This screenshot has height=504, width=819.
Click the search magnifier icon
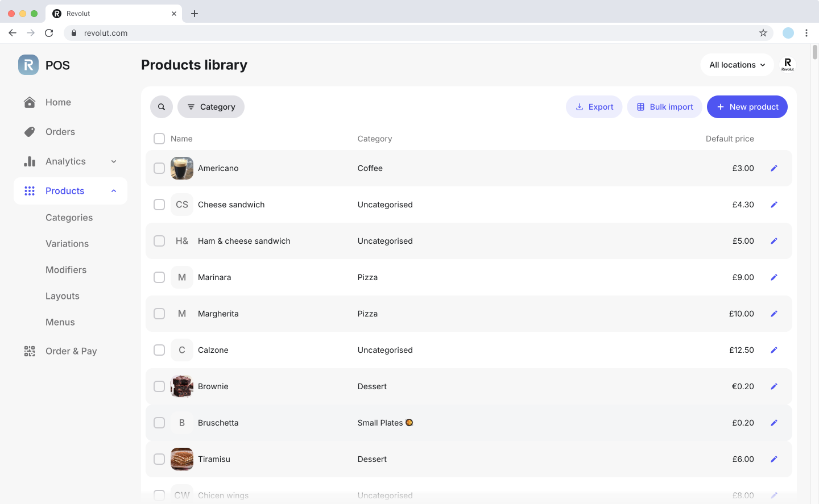click(x=162, y=107)
